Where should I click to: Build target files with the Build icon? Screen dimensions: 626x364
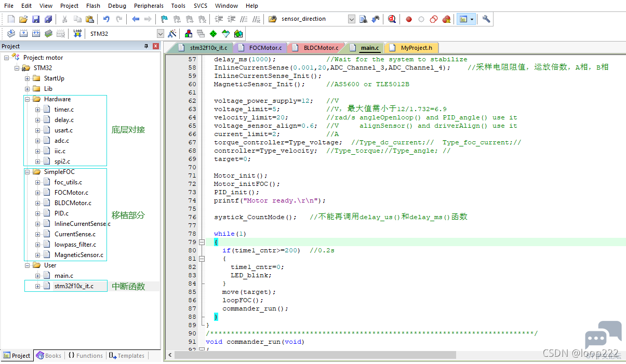23,33
